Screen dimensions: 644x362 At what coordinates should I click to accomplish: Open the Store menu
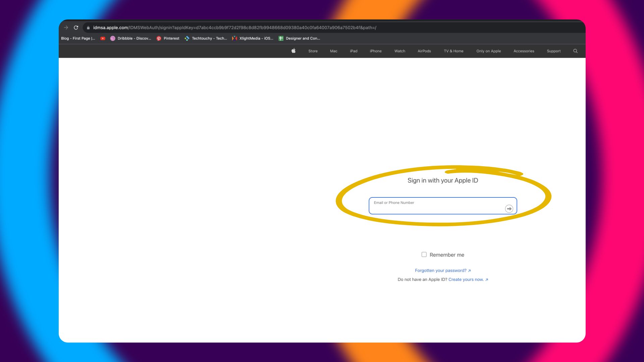click(313, 51)
